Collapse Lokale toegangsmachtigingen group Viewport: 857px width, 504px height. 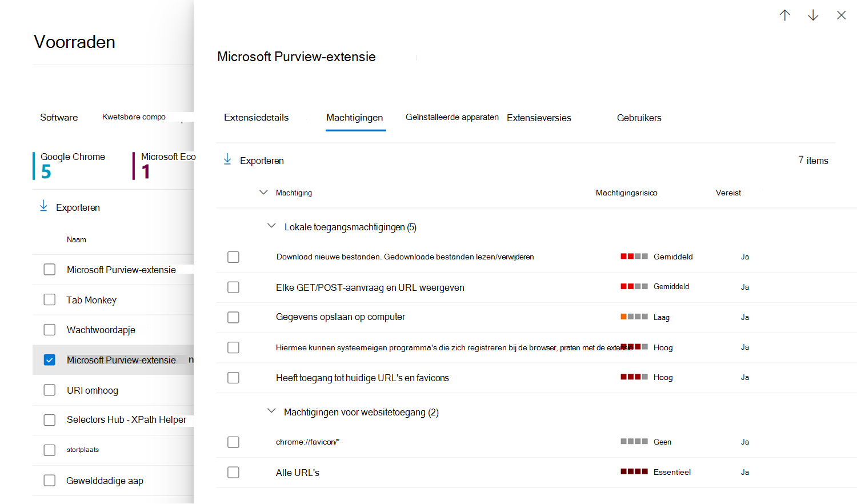271,226
